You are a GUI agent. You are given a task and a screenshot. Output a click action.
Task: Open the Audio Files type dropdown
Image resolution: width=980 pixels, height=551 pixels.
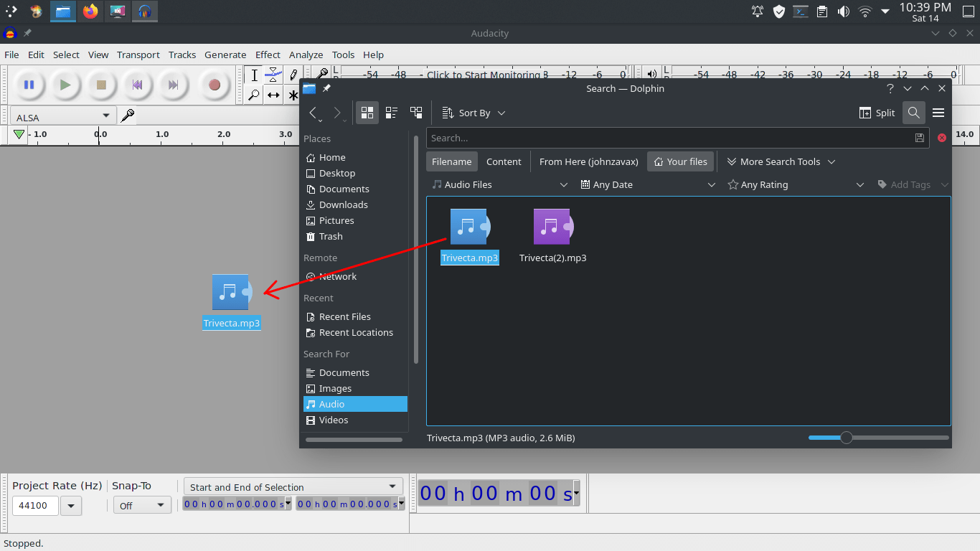(500, 184)
